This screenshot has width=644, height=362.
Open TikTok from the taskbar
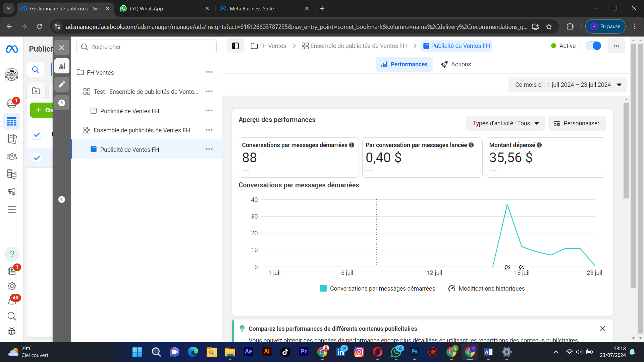(x=285, y=352)
